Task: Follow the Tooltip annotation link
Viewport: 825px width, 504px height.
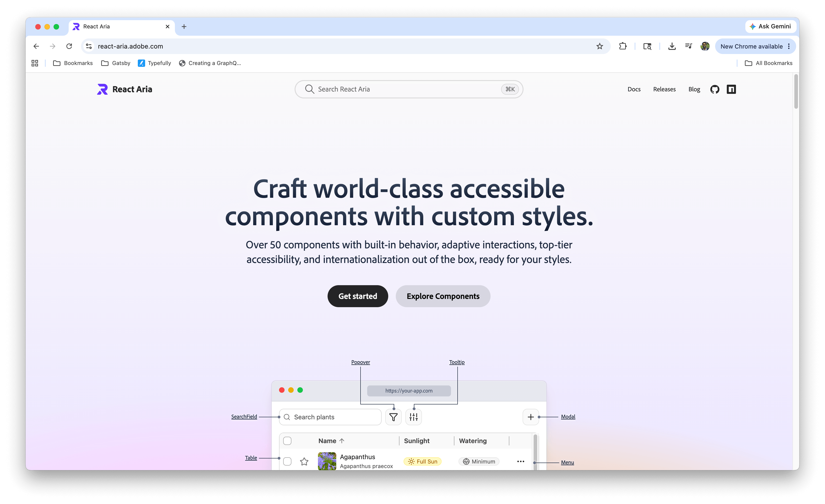Action: tap(457, 362)
